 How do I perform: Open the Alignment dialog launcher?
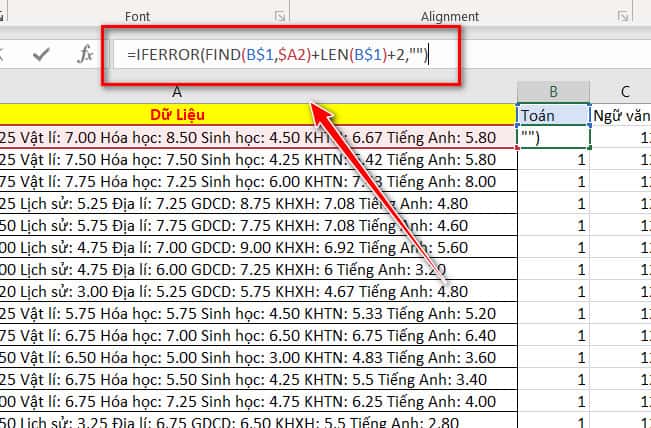tap(623, 16)
